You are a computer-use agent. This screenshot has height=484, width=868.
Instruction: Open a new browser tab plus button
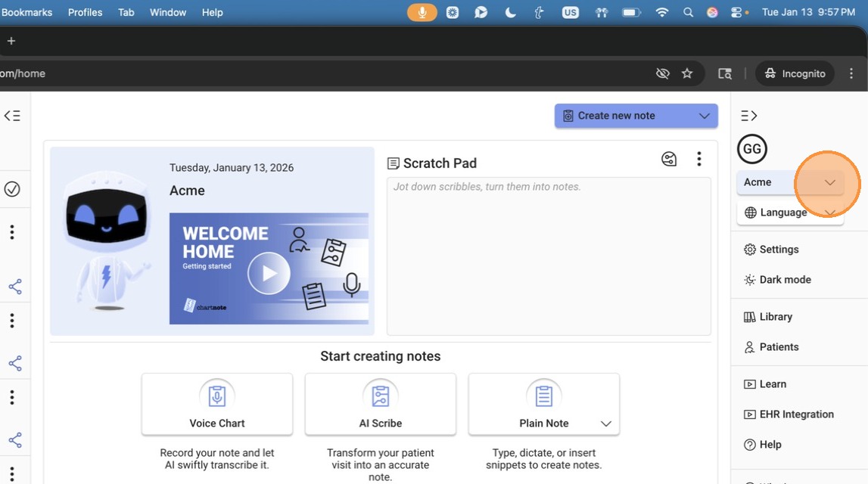click(x=11, y=41)
